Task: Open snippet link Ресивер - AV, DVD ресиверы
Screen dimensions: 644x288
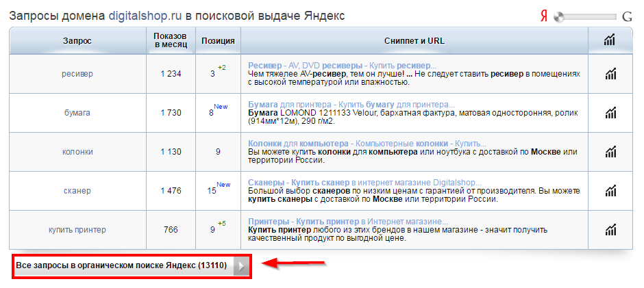Action: 342,66
